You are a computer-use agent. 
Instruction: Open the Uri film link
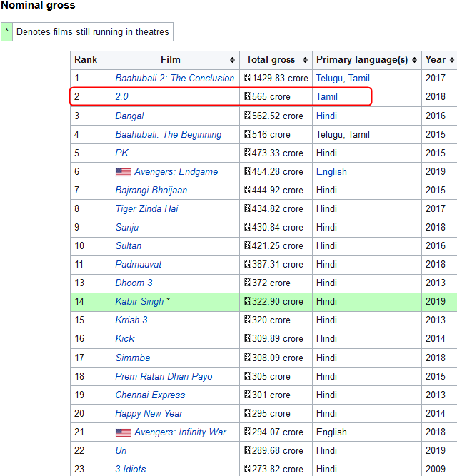point(121,450)
